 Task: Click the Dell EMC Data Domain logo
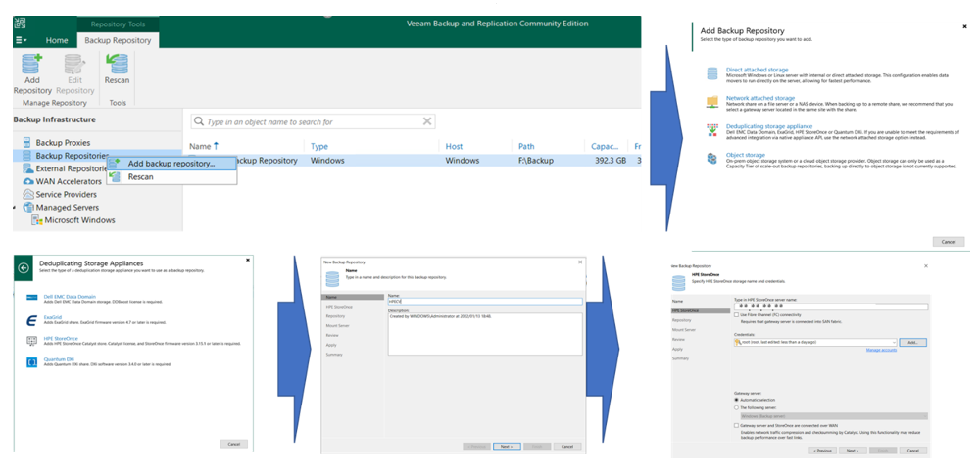pyautogui.click(x=32, y=298)
